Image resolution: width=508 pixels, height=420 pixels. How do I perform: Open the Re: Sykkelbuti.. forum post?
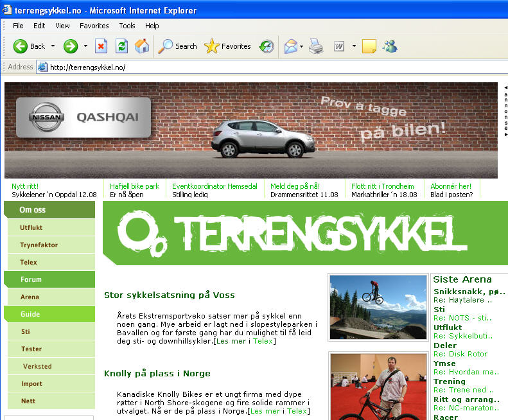click(x=463, y=336)
